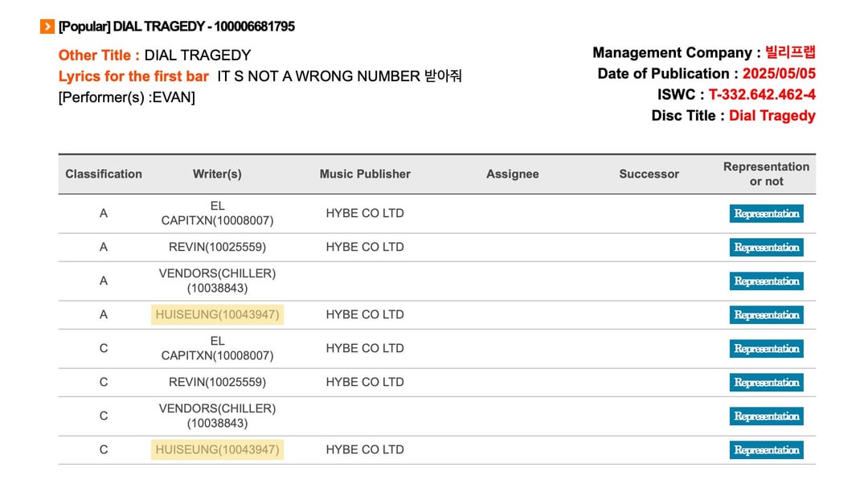Click EL CAPITXN(10008007) in classification C row
868x492 pixels.
(217, 348)
